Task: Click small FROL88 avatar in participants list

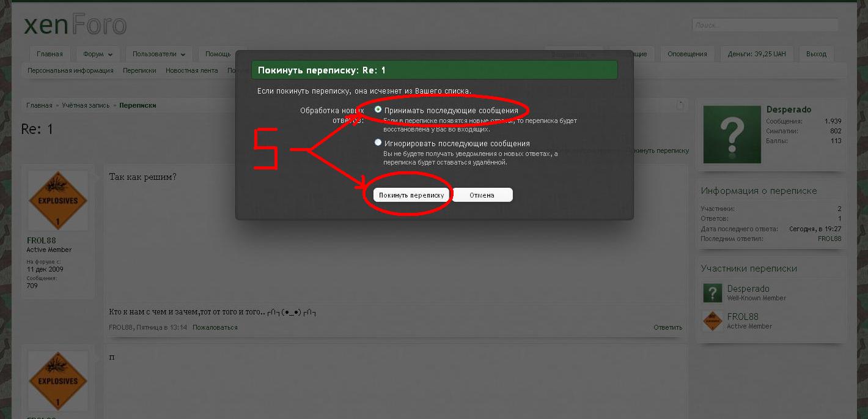Action: coord(713,321)
